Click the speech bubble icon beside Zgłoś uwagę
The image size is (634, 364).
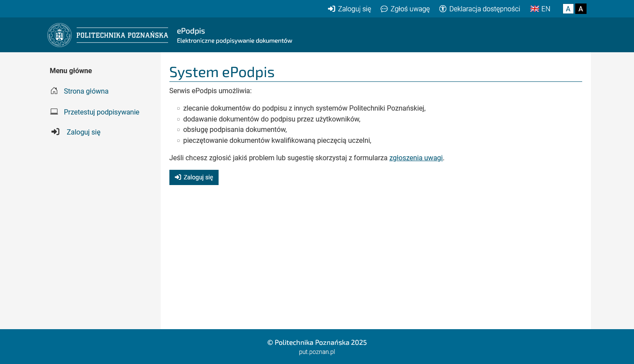click(384, 9)
